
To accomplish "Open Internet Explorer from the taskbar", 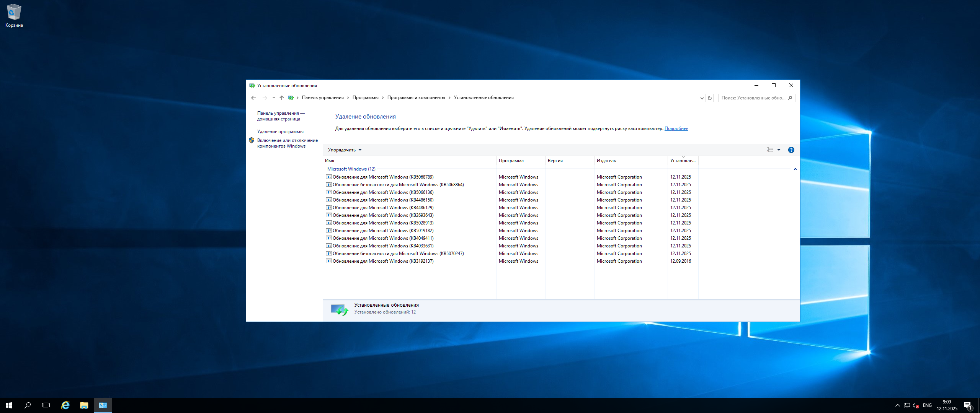I will pyautogui.click(x=65, y=405).
